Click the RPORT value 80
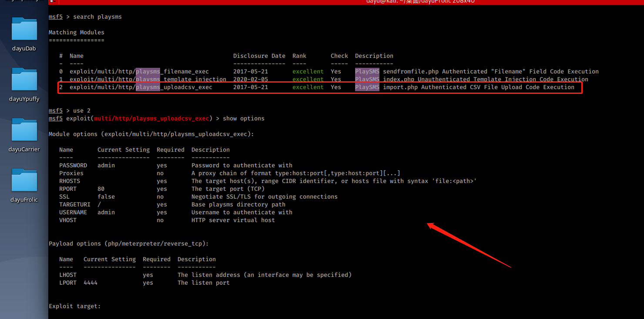The width and height of the screenshot is (644, 319). pyautogui.click(x=101, y=189)
